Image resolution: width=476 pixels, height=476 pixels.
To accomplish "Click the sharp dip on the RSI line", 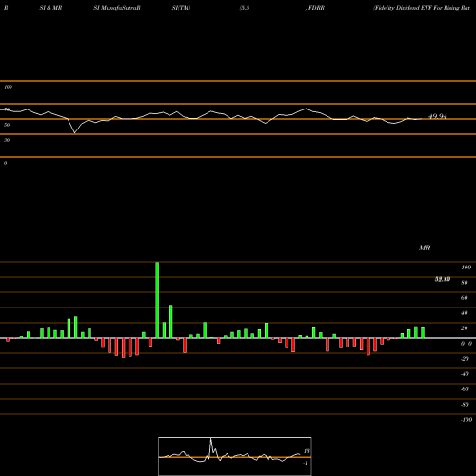I will [x=74, y=132].
